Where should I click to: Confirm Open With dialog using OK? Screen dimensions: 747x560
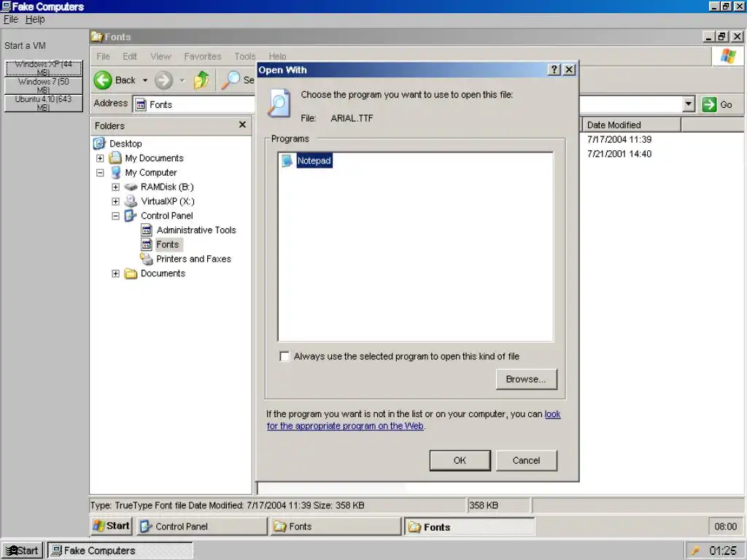click(x=460, y=461)
